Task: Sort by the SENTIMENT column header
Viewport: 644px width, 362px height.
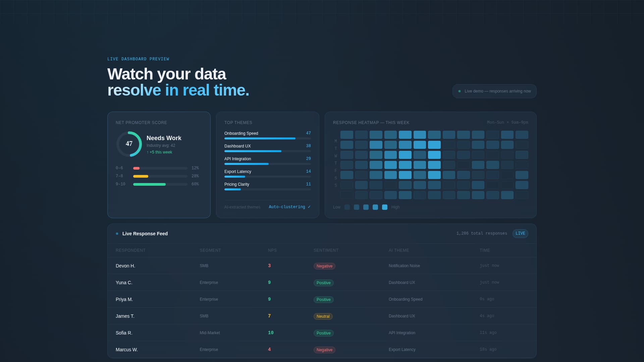Action: click(326, 250)
